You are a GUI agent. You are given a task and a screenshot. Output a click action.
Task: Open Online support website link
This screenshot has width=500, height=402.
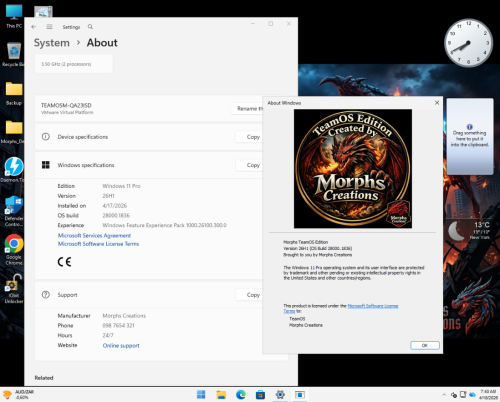(121, 345)
